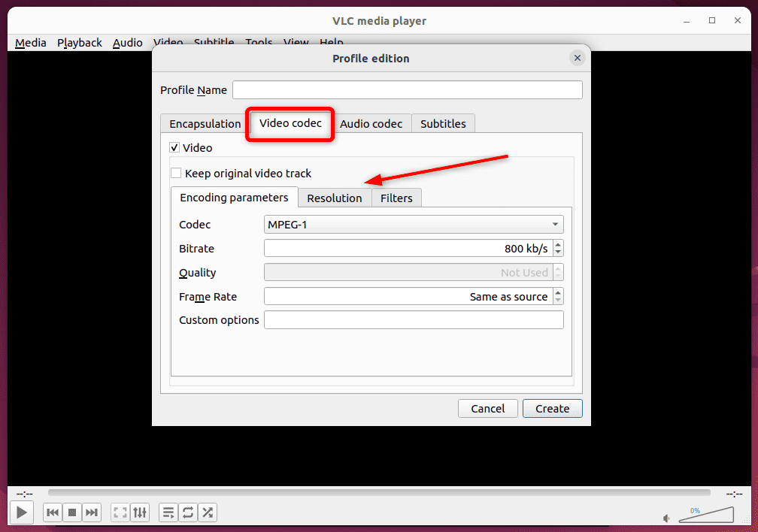Screen dimensions: 758x532
Task: Toggle the playlist view icon
Action: [x=168, y=512]
